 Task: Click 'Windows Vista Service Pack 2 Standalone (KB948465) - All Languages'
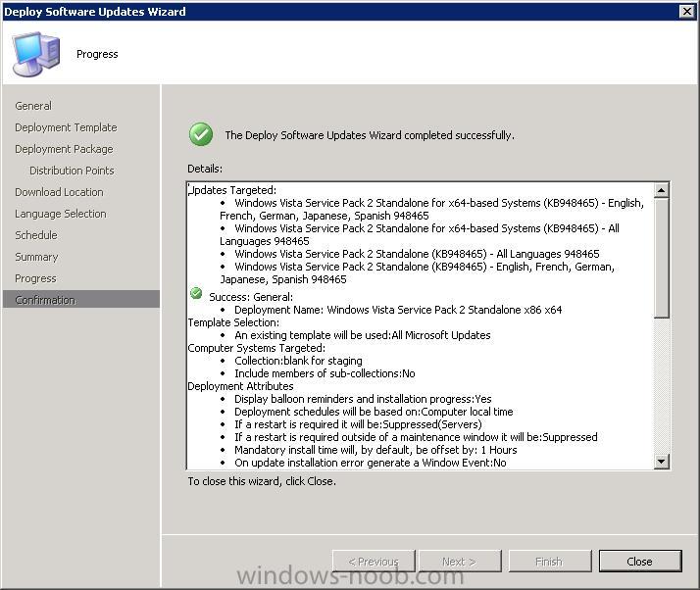click(417, 254)
